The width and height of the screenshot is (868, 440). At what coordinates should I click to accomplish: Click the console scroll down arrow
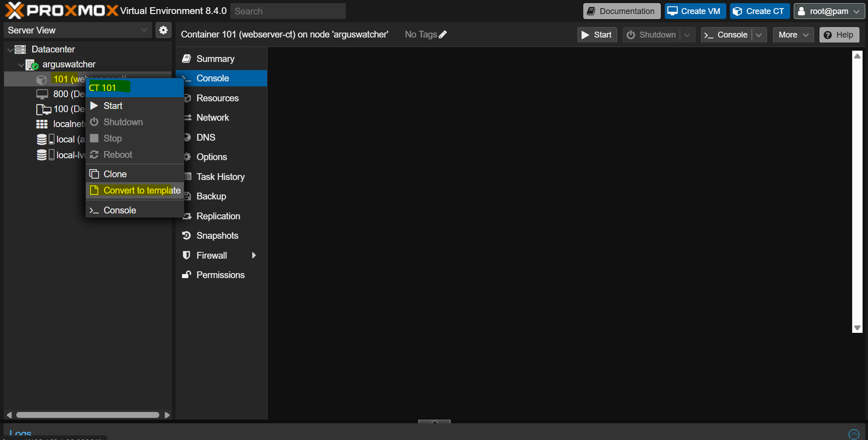(x=857, y=328)
